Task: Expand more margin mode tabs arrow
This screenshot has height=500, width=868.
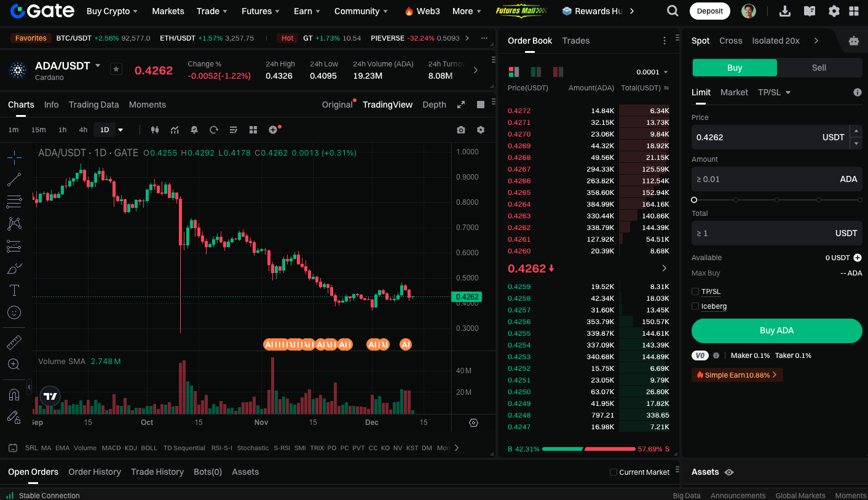Action: pos(816,41)
